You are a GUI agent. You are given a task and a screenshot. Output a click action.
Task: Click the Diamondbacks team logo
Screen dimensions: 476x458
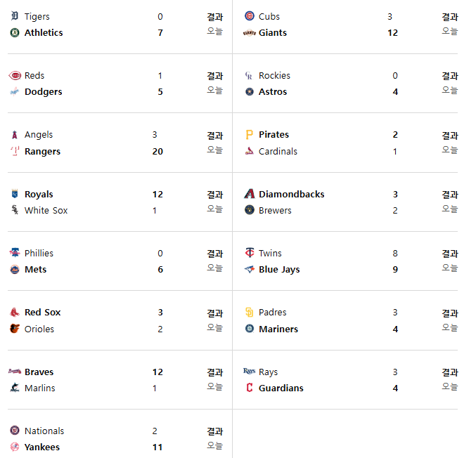click(x=249, y=194)
